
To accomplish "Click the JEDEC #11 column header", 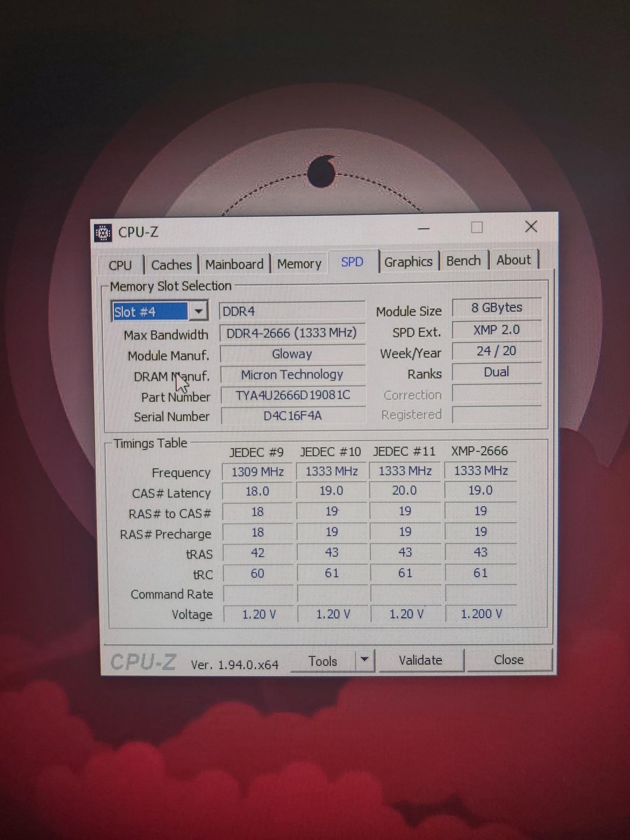I will (x=404, y=451).
